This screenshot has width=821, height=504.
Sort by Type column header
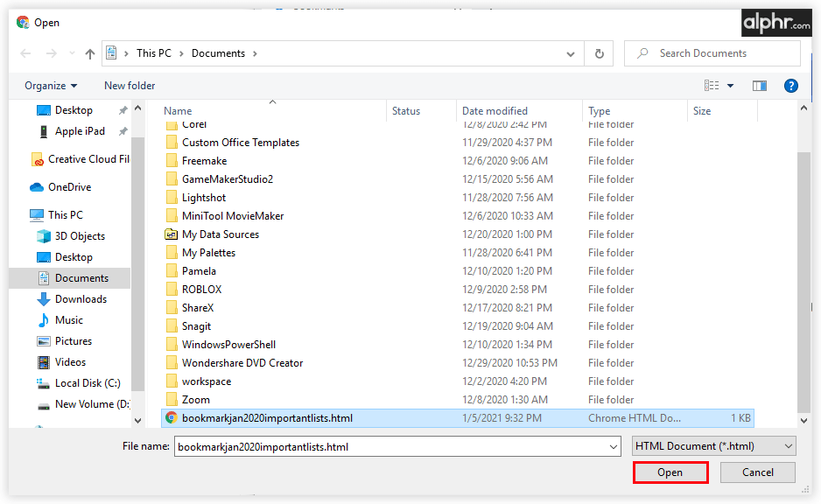pos(599,111)
